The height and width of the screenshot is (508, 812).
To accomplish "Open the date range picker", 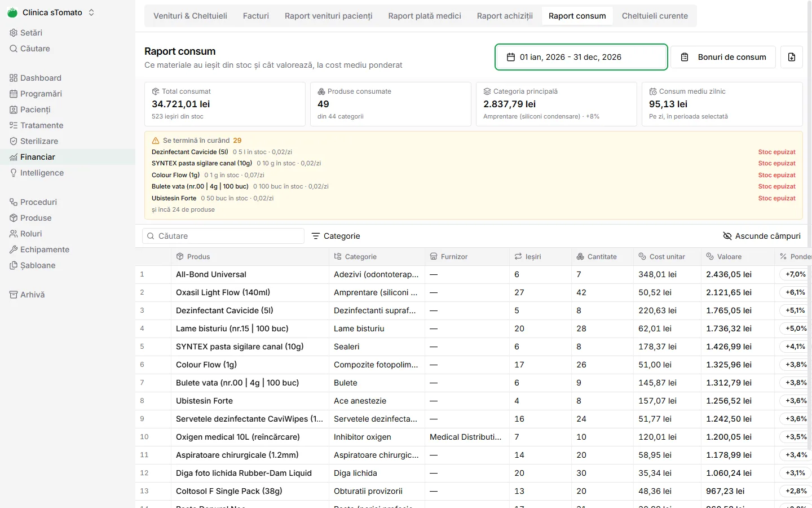I will (x=581, y=57).
